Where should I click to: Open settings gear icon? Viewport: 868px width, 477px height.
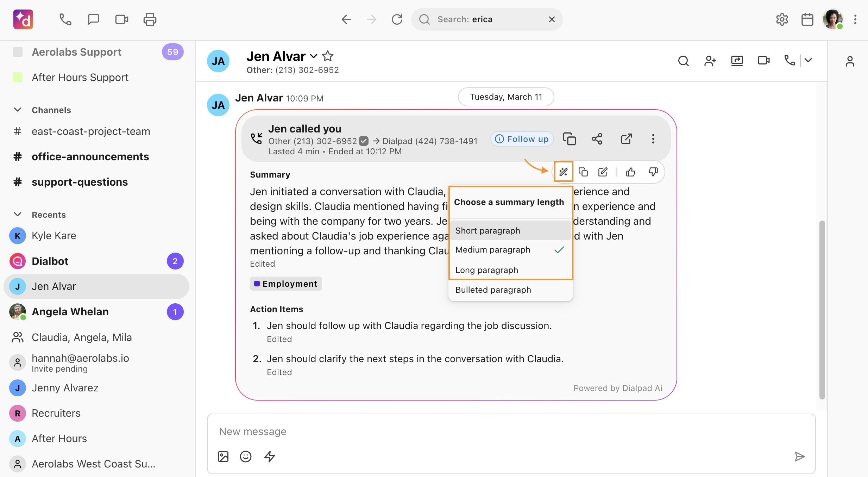[782, 19]
